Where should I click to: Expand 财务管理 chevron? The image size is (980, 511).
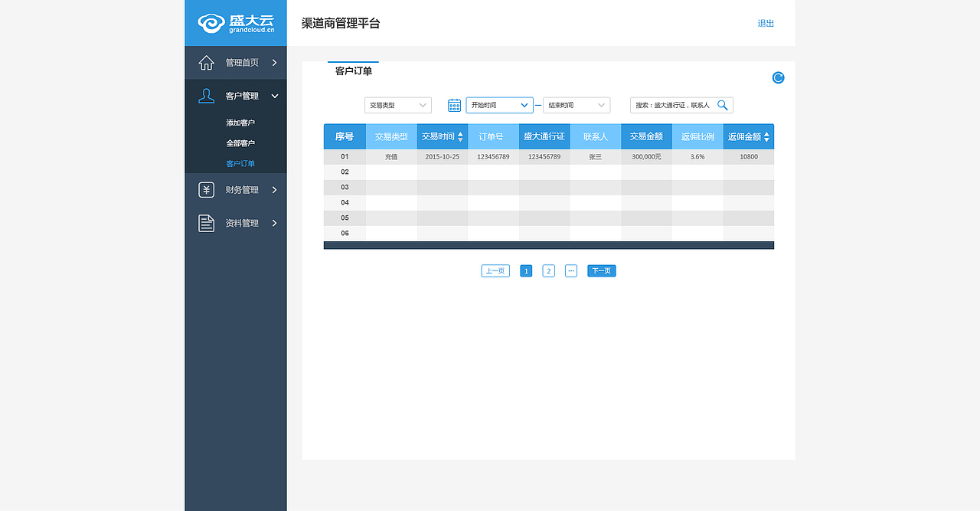click(274, 190)
